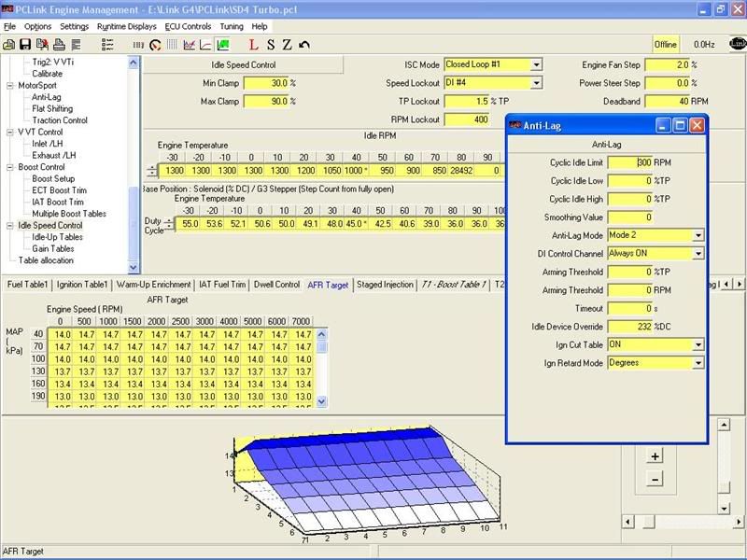This screenshot has width=747, height=560.
Task: Click the Save file toolbar icon
Action: pyautogui.click(x=25, y=45)
